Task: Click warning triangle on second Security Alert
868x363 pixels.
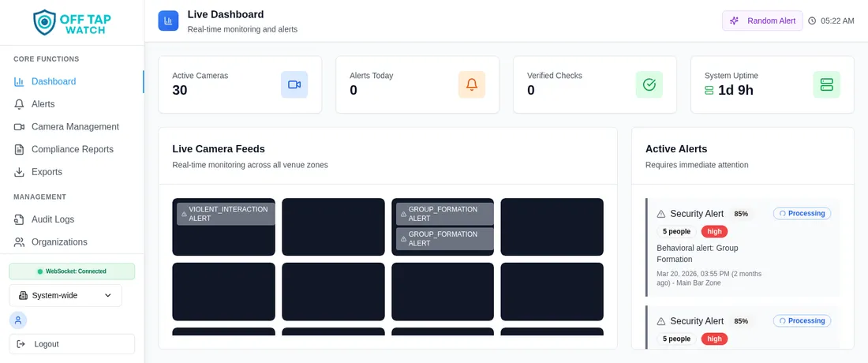Action: coord(661,321)
